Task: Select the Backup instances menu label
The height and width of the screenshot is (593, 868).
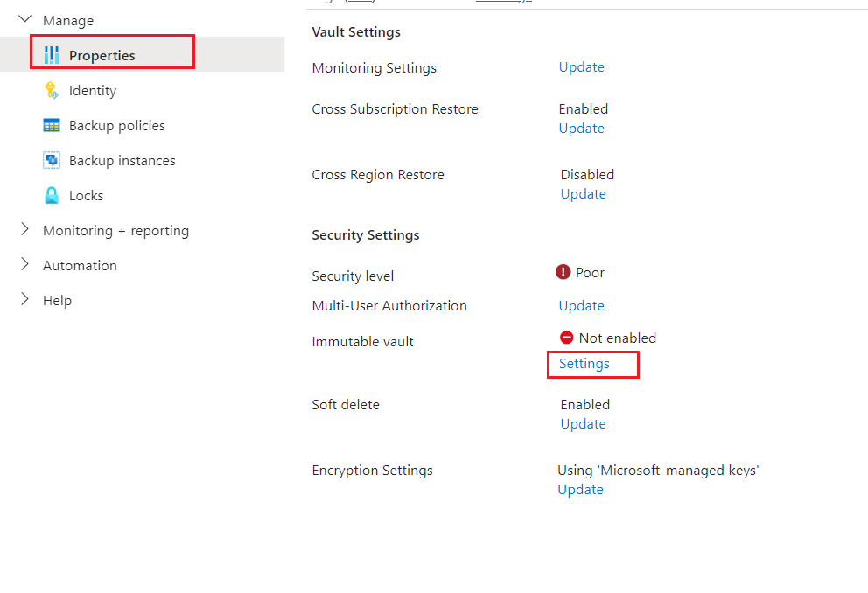Action: pyautogui.click(x=122, y=160)
